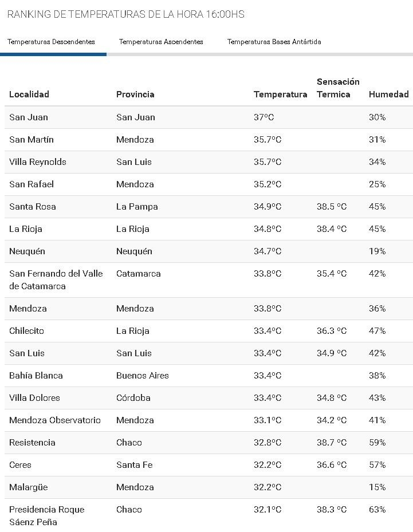The height and width of the screenshot is (532, 413).
Task: Click the Resistencia row in Chaco
Action: (32, 442)
